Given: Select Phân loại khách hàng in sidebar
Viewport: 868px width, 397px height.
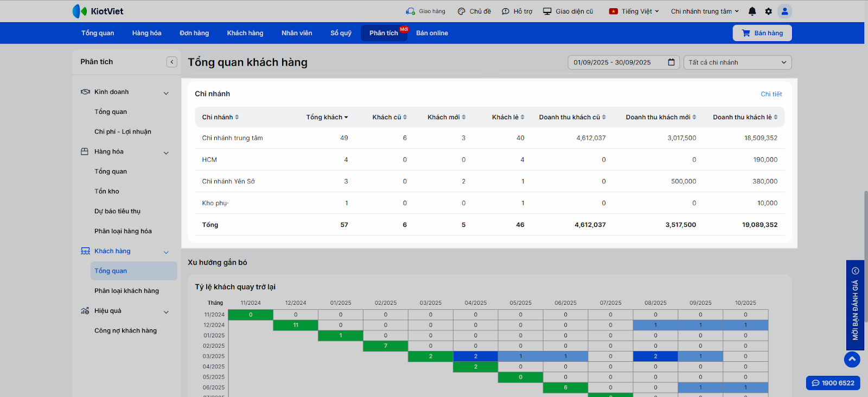Looking at the screenshot, I should pyautogui.click(x=126, y=291).
